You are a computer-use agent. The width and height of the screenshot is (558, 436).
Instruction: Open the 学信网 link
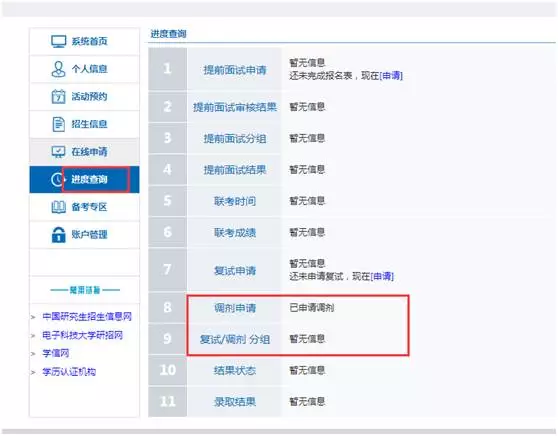point(56,353)
